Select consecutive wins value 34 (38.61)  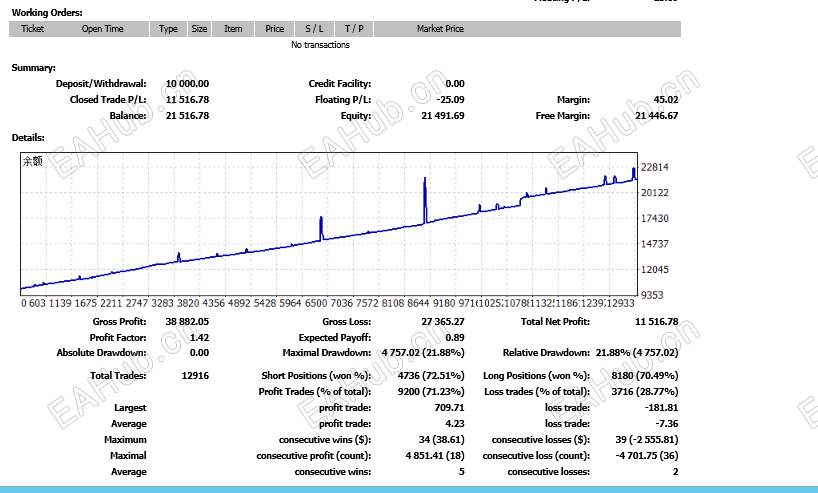(441, 440)
